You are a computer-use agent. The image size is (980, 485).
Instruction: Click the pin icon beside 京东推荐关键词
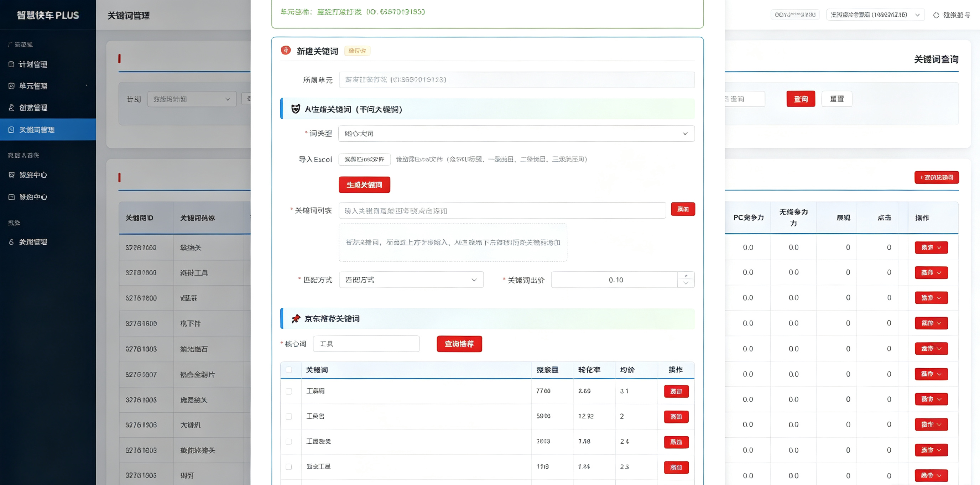[x=296, y=319]
